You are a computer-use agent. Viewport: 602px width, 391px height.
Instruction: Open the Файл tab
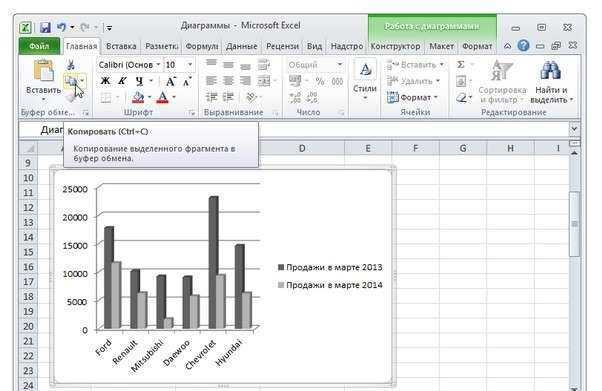[39, 46]
